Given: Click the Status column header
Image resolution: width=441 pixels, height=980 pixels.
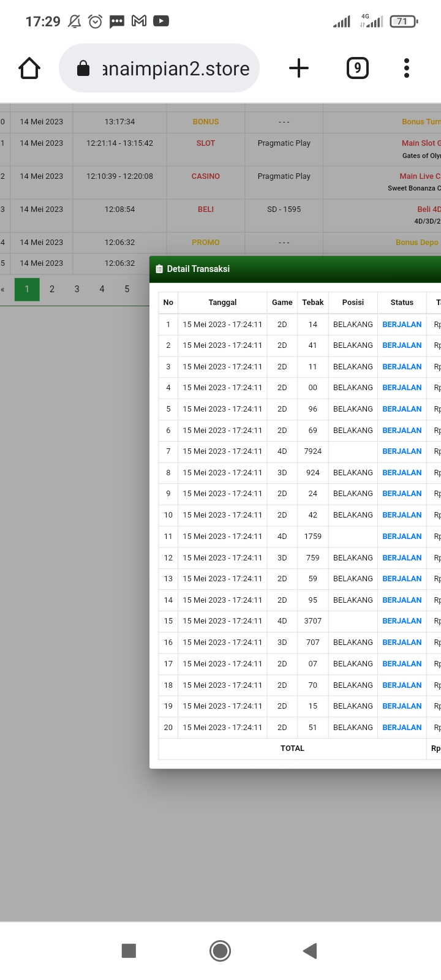Looking at the screenshot, I should (x=402, y=303).
